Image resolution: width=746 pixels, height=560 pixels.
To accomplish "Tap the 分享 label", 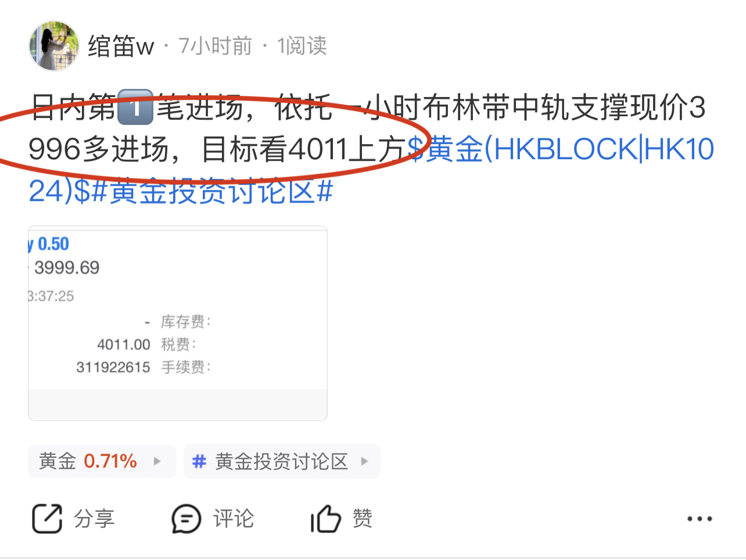I will (x=94, y=518).
